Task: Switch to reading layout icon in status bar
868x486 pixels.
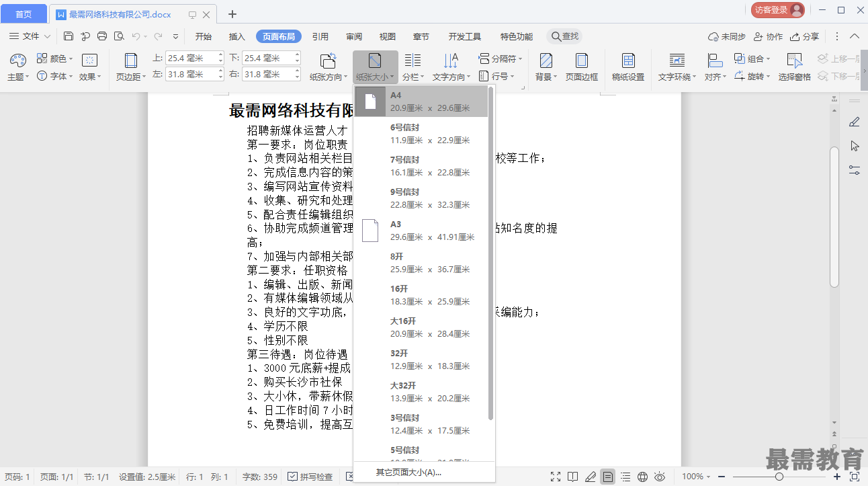Action: tap(572, 477)
